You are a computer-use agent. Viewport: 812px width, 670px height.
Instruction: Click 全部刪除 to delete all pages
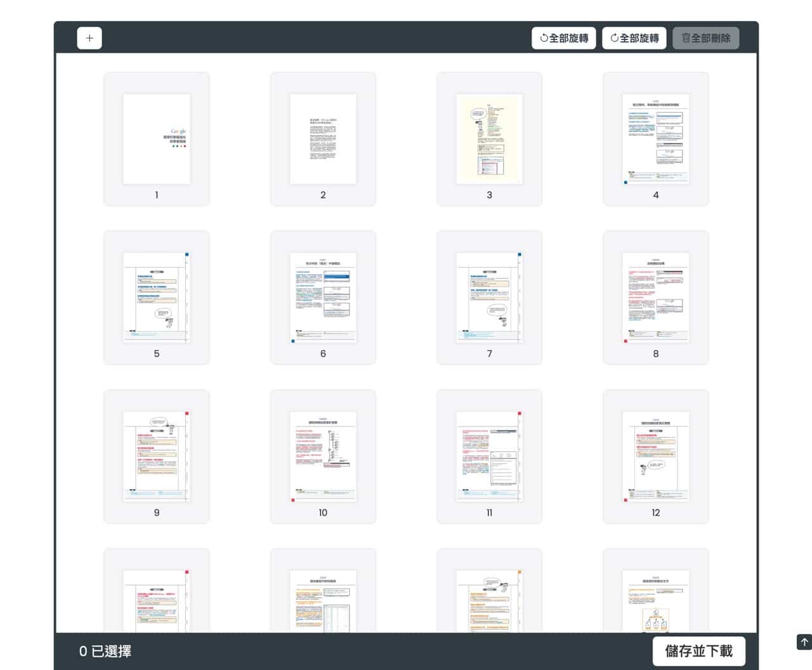point(706,38)
